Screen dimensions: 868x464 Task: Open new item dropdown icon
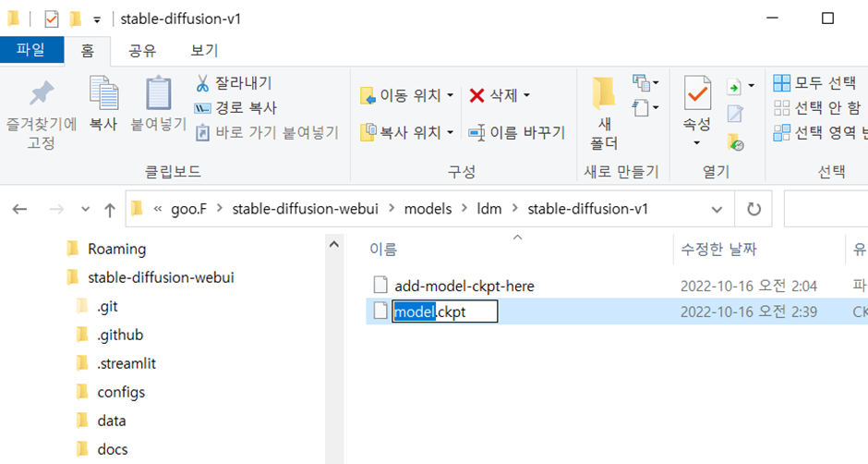click(x=645, y=83)
